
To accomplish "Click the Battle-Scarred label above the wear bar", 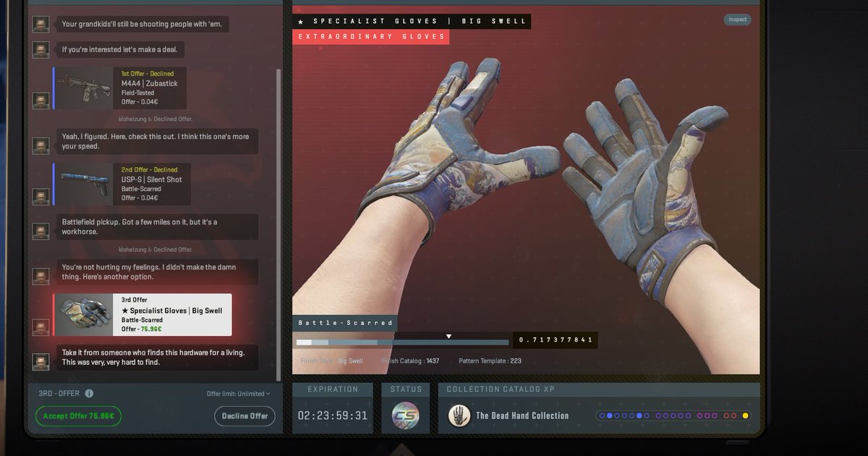I will click(x=345, y=323).
